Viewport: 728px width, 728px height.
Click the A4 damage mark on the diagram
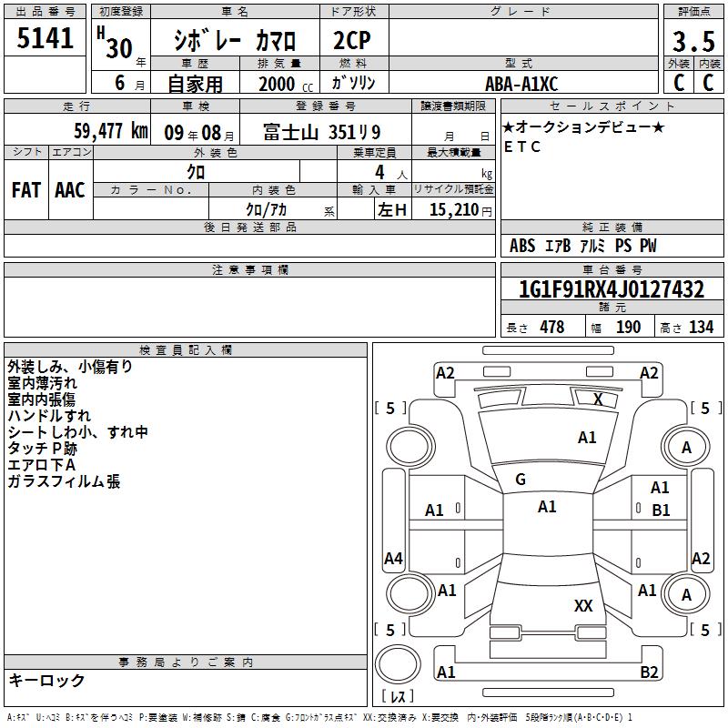click(x=393, y=558)
